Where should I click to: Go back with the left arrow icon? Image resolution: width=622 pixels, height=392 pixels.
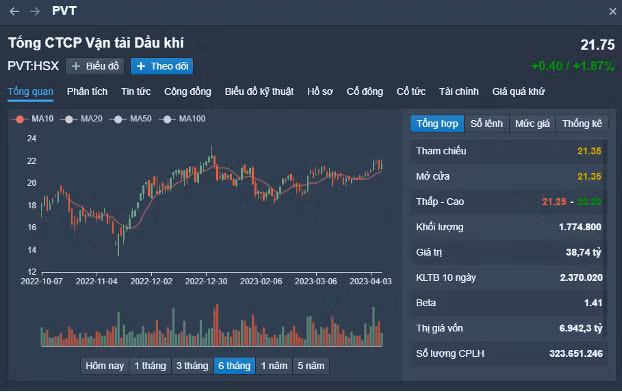[14, 12]
